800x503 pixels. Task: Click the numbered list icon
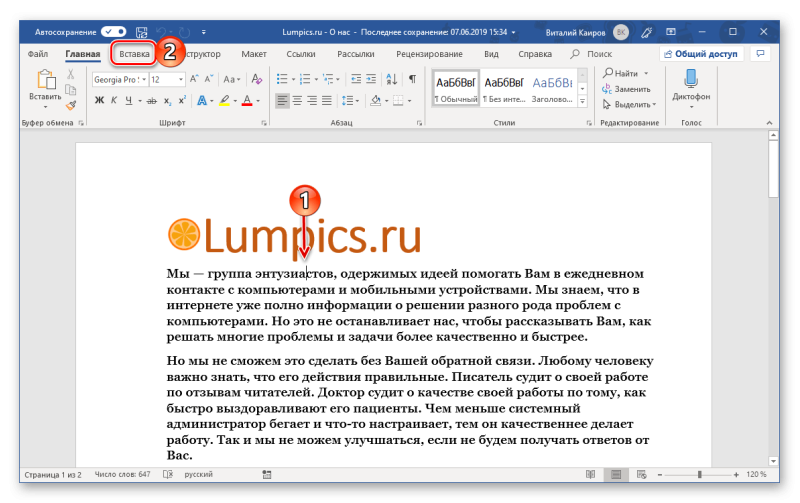click(x=305, y=79)
